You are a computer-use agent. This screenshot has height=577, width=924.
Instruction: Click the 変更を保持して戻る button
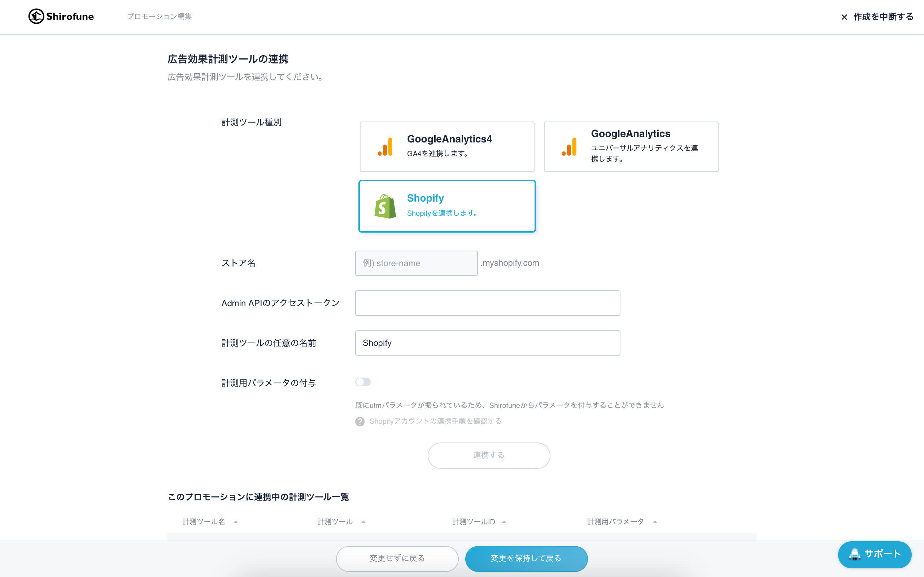[526, 558]
